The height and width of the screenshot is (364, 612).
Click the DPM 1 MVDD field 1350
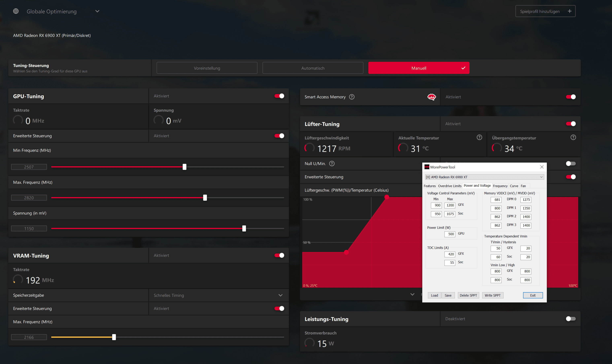526,208
